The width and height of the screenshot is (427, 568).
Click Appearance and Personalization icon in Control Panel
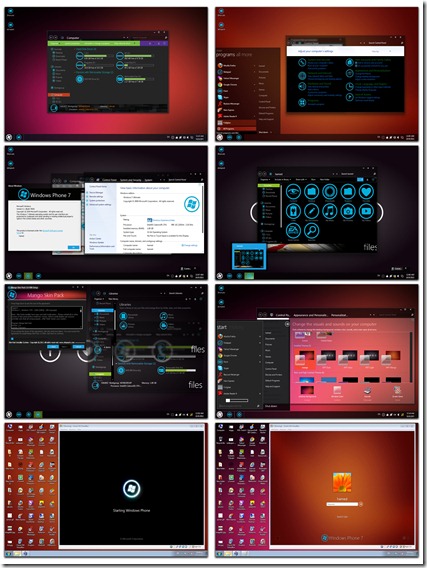[349, 74]
